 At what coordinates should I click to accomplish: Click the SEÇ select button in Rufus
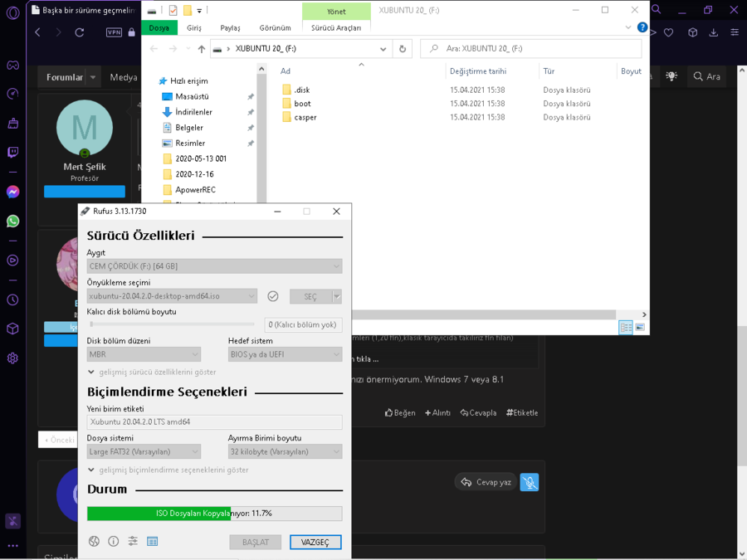tap(310, 297)
